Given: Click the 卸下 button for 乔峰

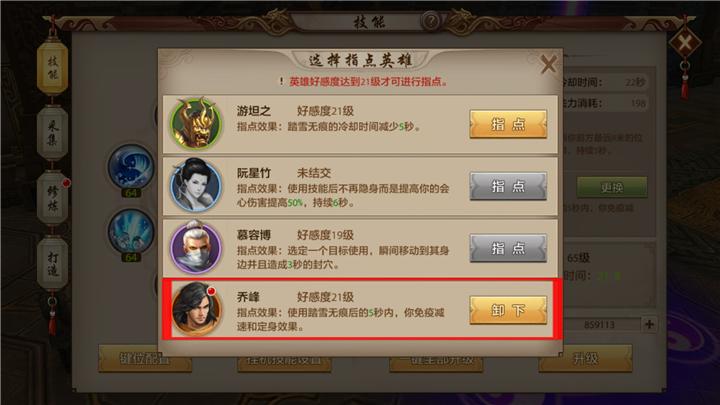Looking at the screenshot, I should click(508, 310).
